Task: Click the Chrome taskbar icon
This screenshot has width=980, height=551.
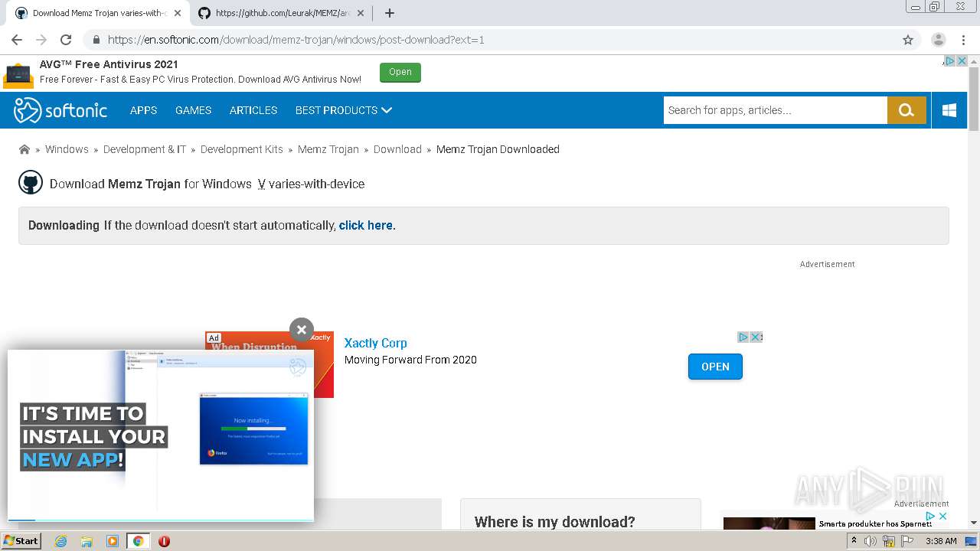Action: [x=138, y=541]
